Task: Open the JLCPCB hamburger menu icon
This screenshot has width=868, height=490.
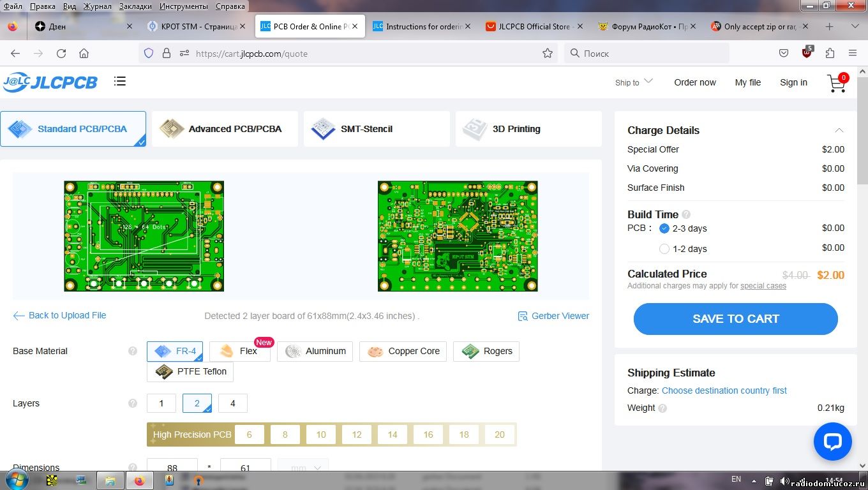Action: [120, 81]
